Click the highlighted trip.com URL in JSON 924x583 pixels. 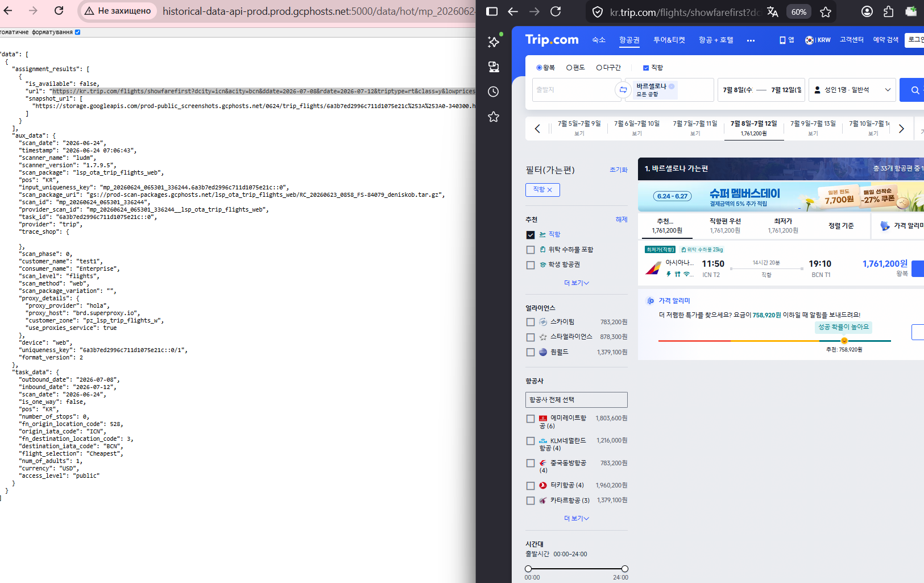coord(264,91)
